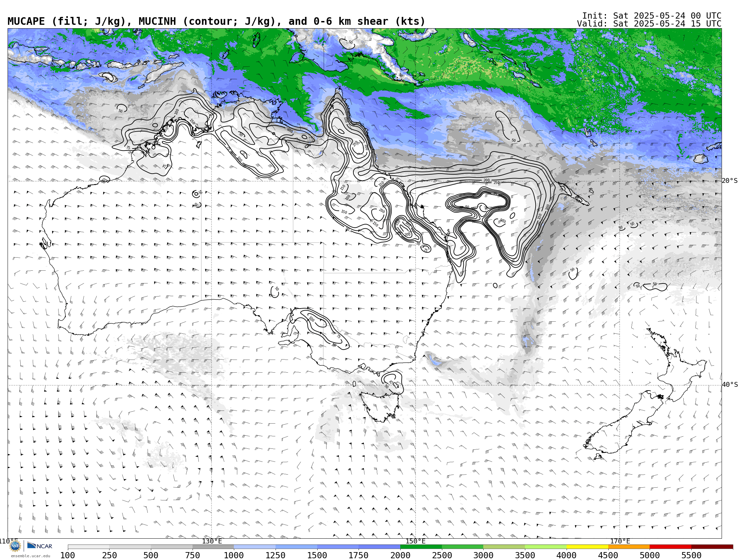Click the colorbar label 3000

483,555
